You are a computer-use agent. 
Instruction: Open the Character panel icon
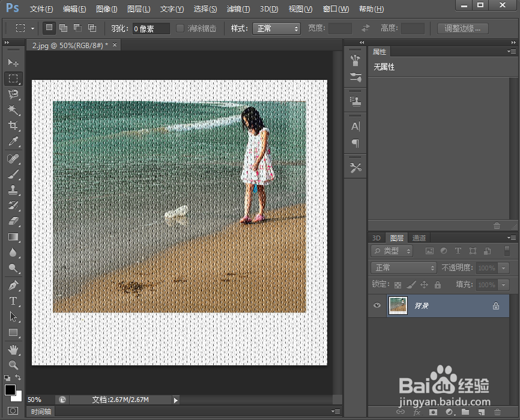pos(355,126)
